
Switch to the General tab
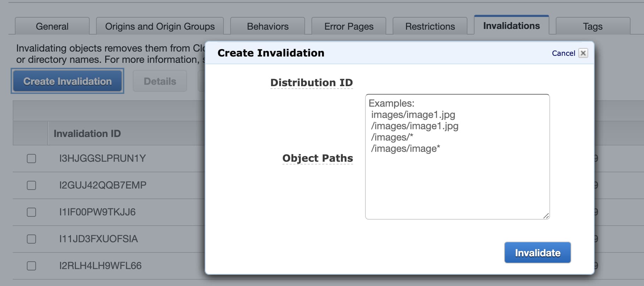coord(52,26)
